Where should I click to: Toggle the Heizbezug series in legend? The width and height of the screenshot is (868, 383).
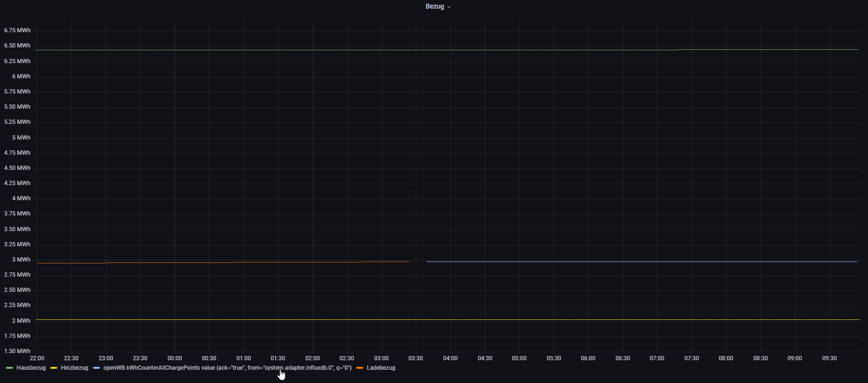point(75,368)
